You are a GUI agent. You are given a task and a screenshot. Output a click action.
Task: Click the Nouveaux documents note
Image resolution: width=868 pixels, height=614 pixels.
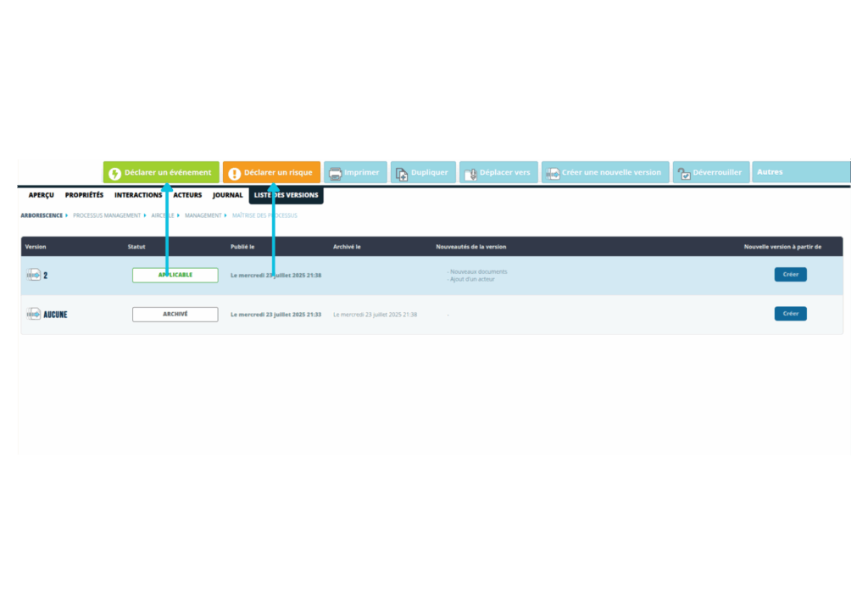pyautogui.click(x=477, y=272)
